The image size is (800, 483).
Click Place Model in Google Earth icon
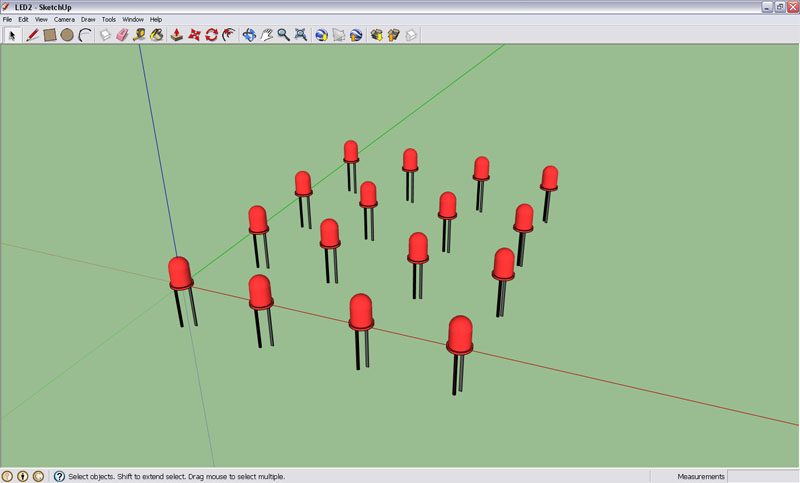(356, 35)
